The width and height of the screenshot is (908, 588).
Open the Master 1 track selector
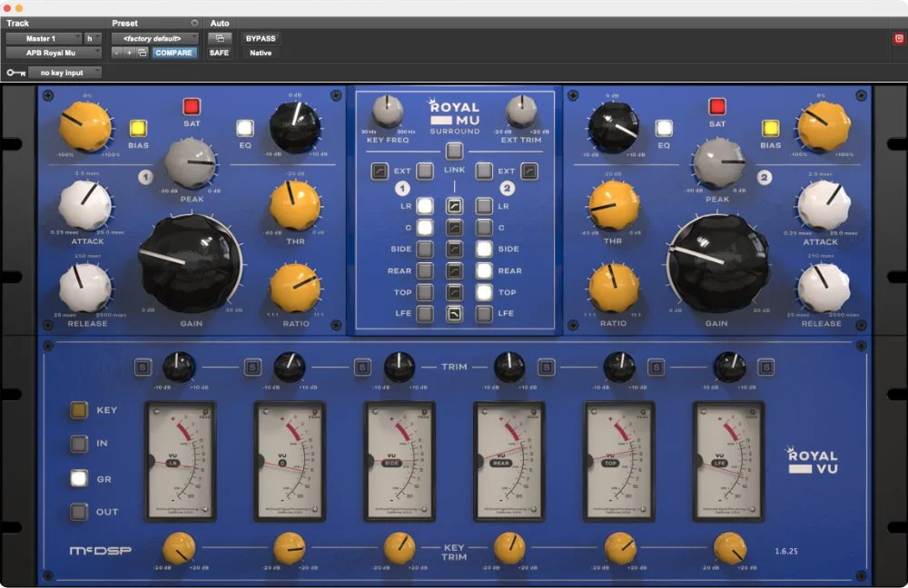click(x=44, y=38)
